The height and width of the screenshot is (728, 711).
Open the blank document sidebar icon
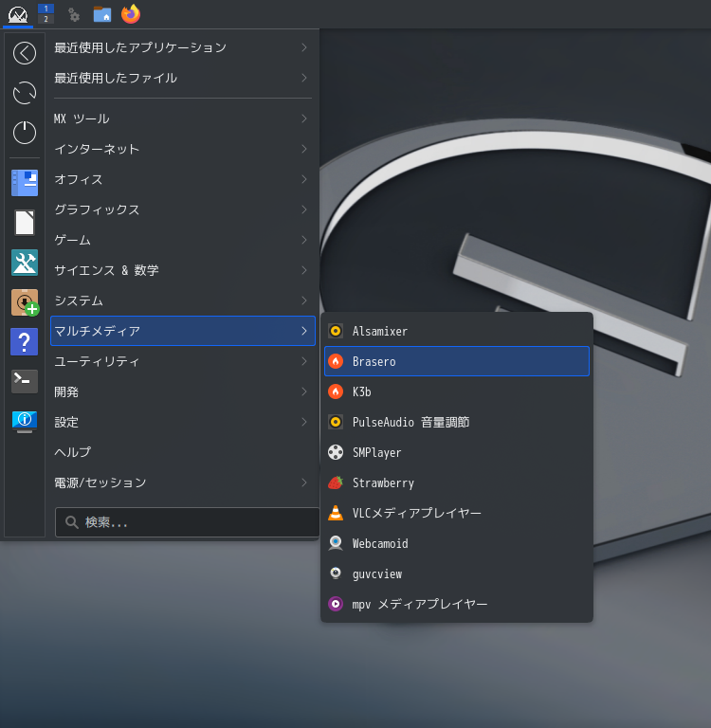coord(25,223)
